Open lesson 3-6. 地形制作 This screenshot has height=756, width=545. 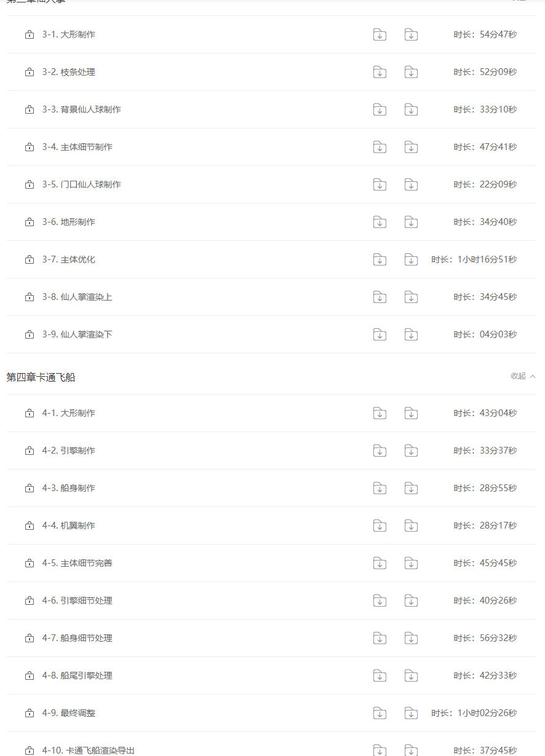click(x=69, y=222)
